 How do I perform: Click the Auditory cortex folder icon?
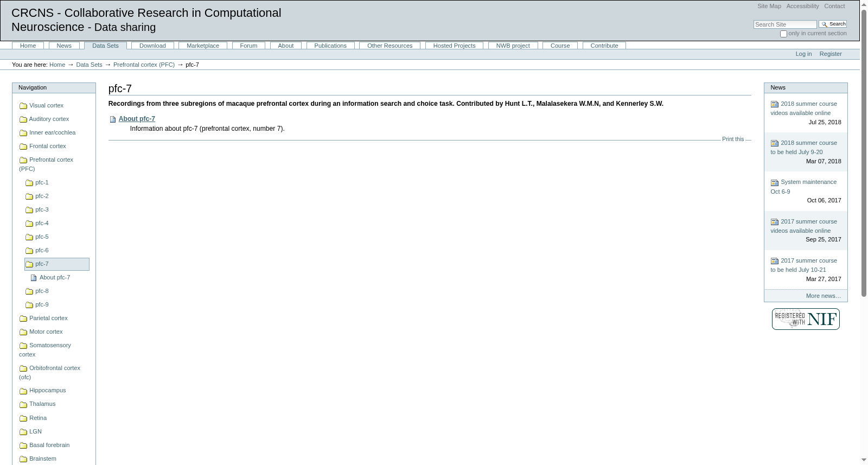coord(23,119)
